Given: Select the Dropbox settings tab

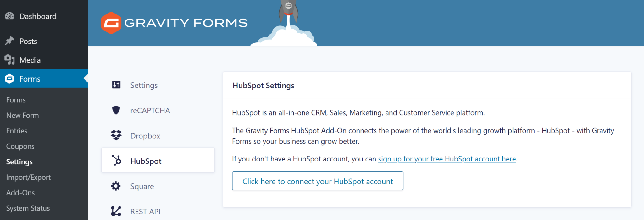Looking at the screenshot, I should coord(145,136).
